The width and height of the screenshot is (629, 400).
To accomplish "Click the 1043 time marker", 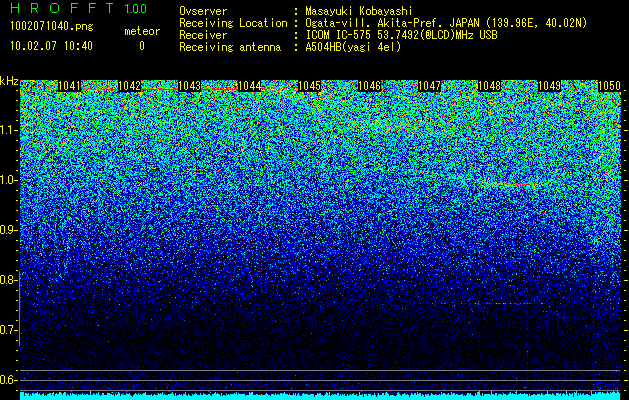I will (x=189, y=86).
